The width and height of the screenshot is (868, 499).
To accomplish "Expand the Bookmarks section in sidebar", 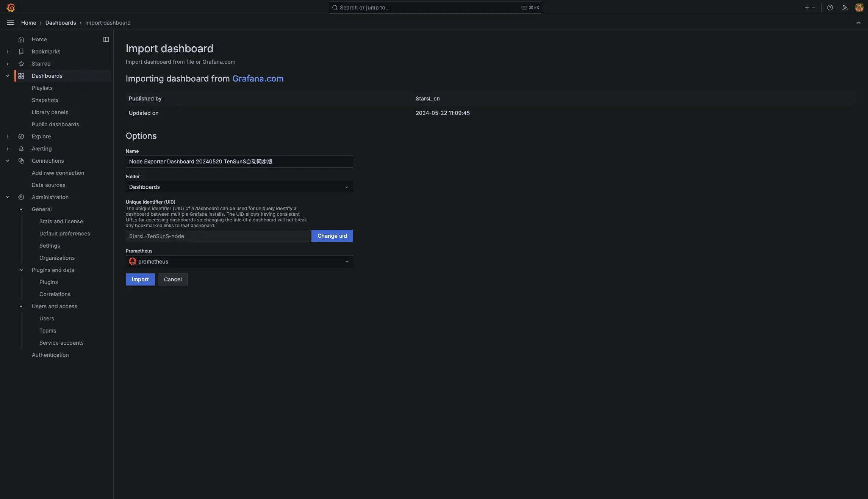I will click(x=8, y=52).
